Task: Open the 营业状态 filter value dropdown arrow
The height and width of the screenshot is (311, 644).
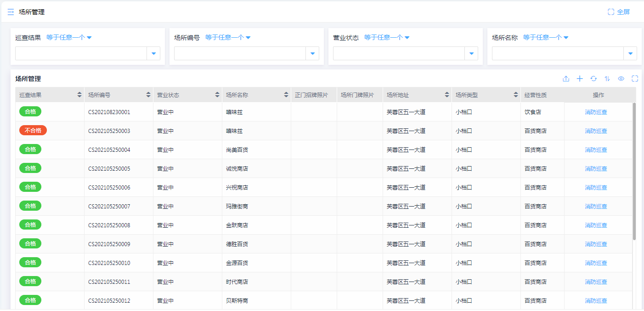Action: (471, 53)
